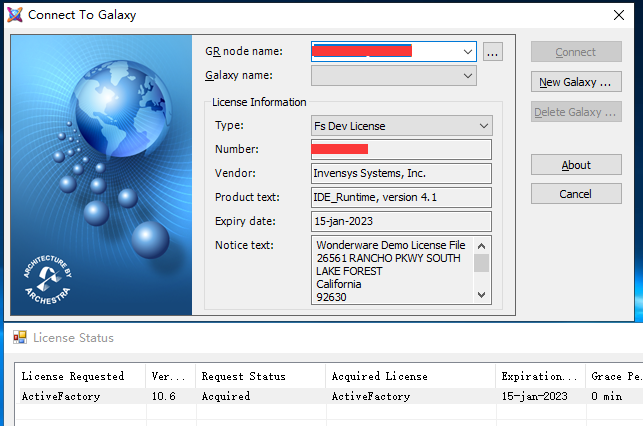Screen dimensions: 643x426
Task: Click the Connect To Galaxy title icon
Action: (15, 15)
